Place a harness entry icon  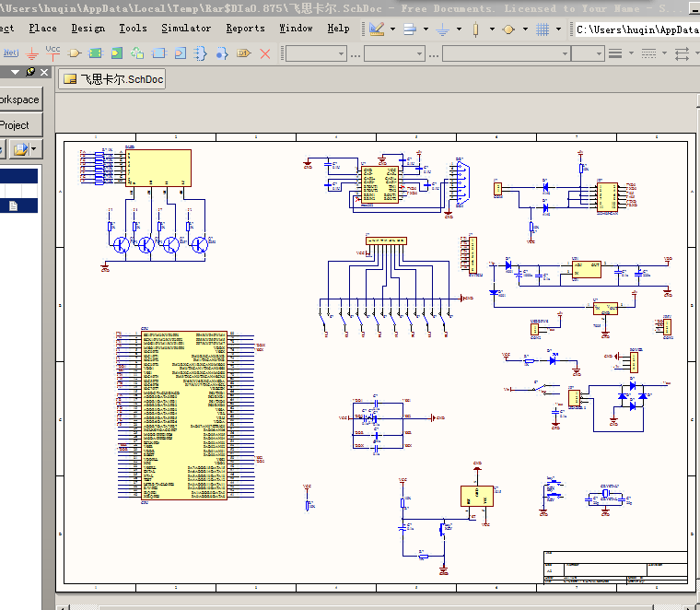coord(180,53)
